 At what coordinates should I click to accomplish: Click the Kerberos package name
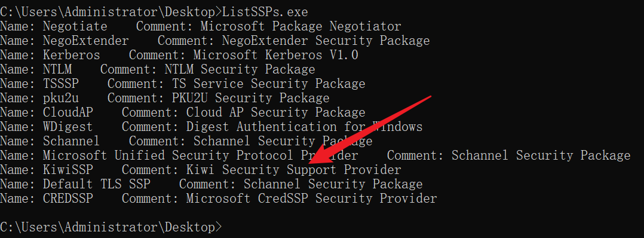click(71, 55)
